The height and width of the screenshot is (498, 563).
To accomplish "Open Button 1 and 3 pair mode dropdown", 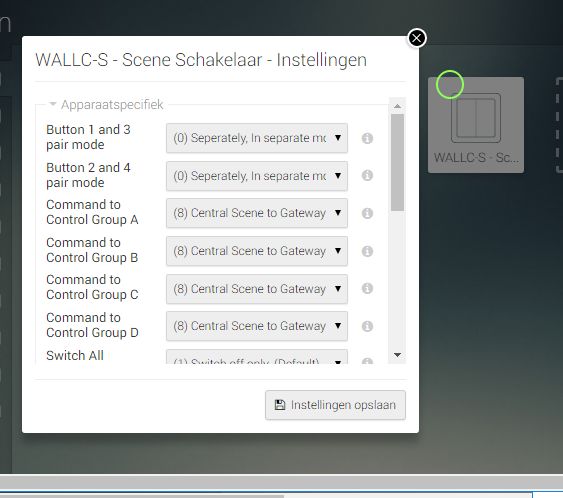I will point(257,138).
